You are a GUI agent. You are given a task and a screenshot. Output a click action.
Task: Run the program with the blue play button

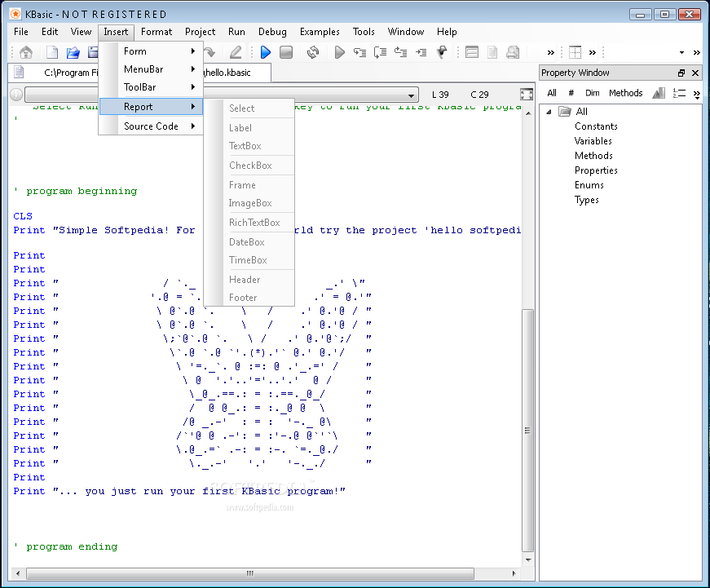(x=266, y=52)
